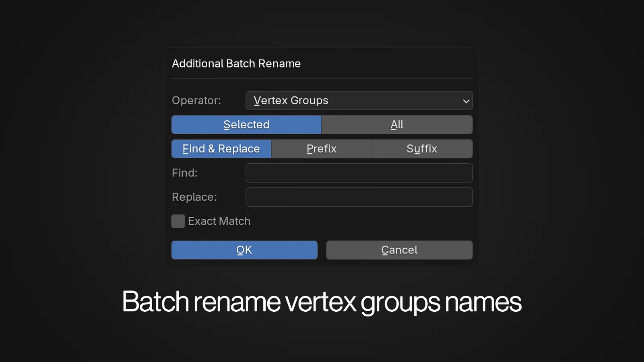Confirm the rename with OK

click(244, 250)
